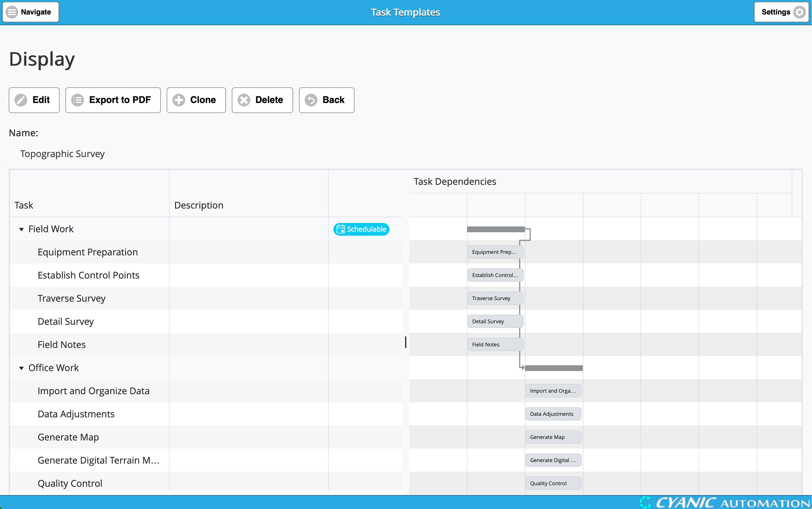The height and width of the screenshot is (509, 812).
Task: Click the Task Templates page title
Action: (x=405, y=12)
